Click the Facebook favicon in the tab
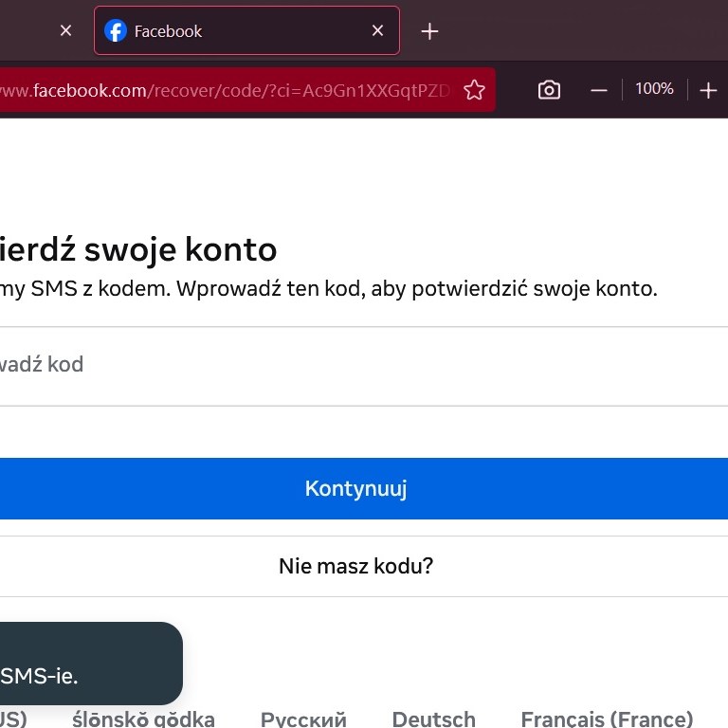This screenshot has width=728, height=728. [x=116, y=31]
